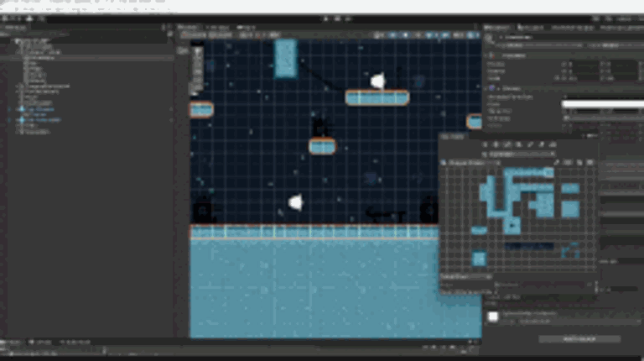Open the tool handle rotation dropdown
The image size is (644, 361).
[x=221, y=35]
